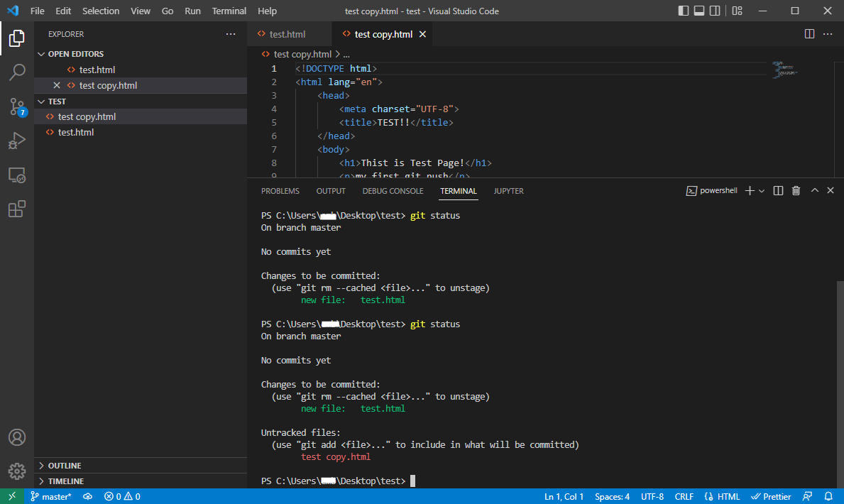Switch to the JUPYTER panel tab

tap(508, 191)
